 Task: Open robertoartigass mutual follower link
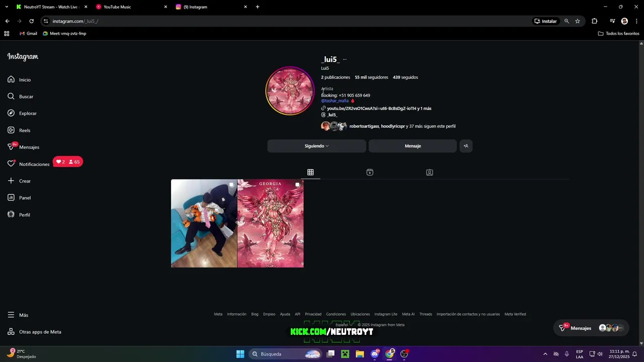364,126
